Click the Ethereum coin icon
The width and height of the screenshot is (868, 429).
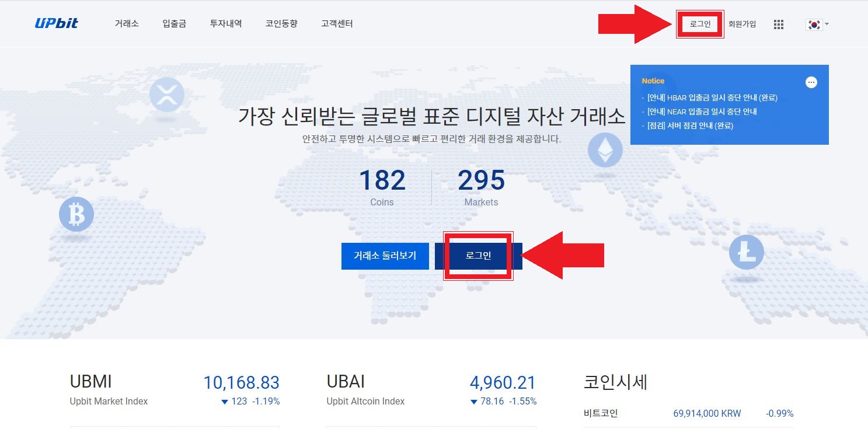(x=605, y=150)
